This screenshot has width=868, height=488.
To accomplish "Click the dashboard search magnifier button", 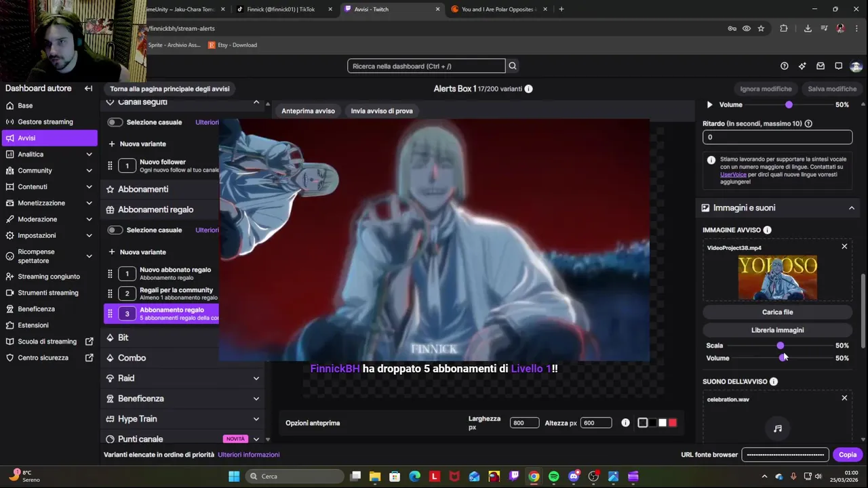I will pos(513,66).
